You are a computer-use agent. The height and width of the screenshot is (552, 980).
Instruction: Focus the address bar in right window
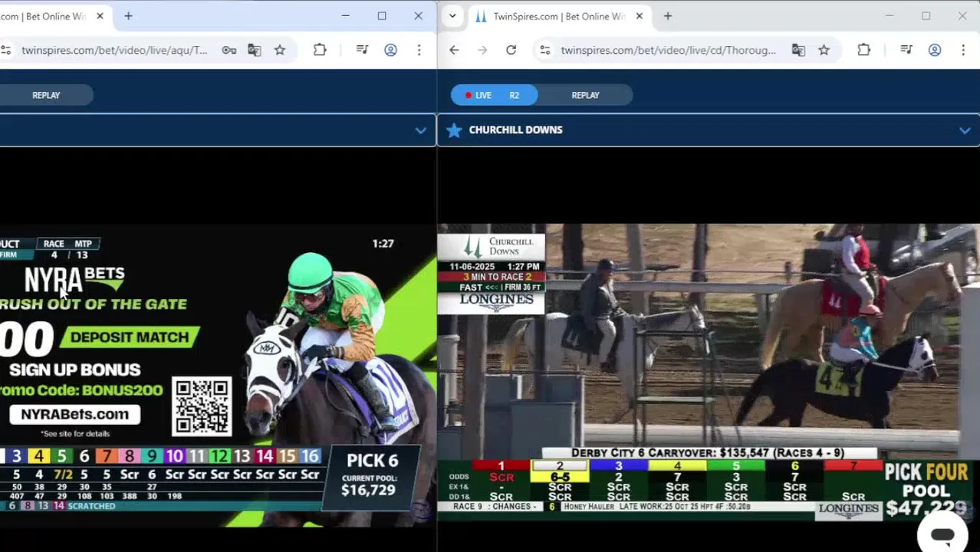tap(667, 50)
